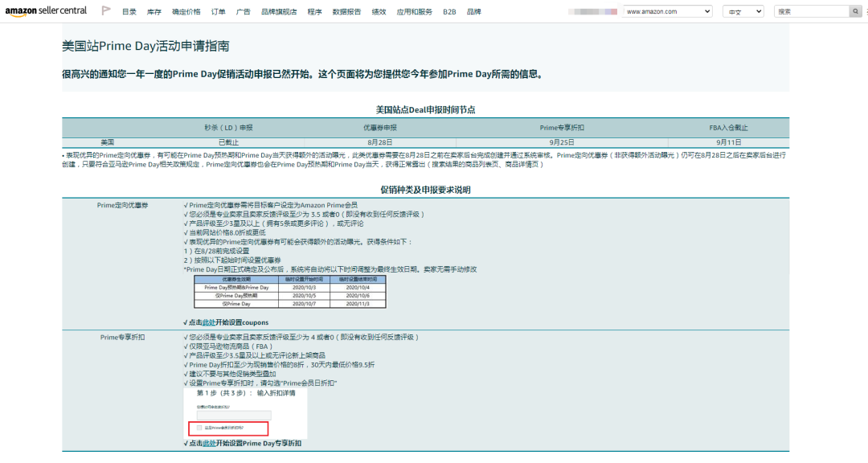868x463 pixels.
Task: Open the 目录 menu
Action: click(x=130, y=11)
